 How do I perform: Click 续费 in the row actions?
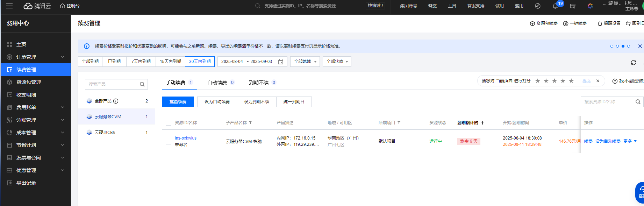588,141
